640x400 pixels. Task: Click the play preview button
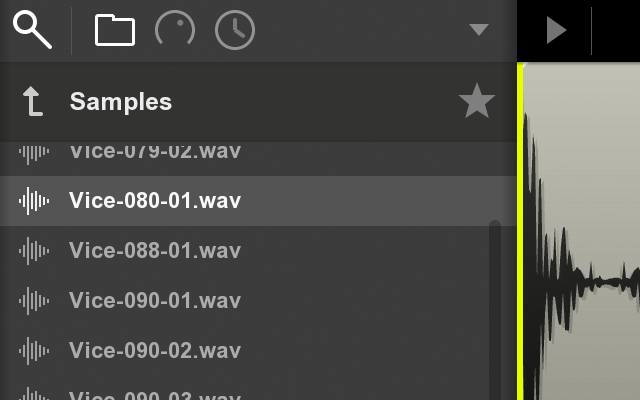[x=557, y=30]
